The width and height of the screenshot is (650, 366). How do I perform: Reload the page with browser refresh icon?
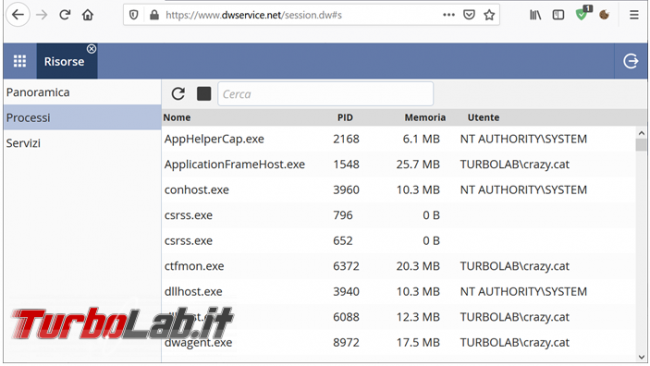65,15
